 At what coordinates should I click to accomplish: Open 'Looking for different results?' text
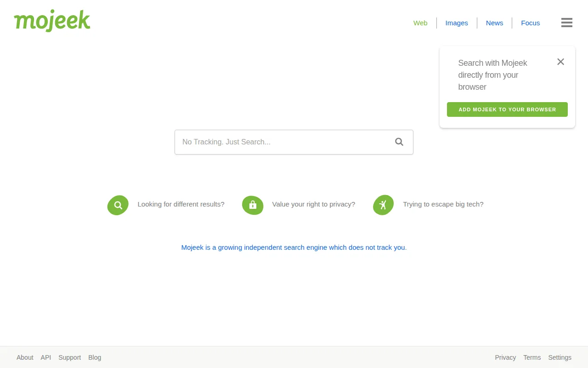(x=181, y=204)
